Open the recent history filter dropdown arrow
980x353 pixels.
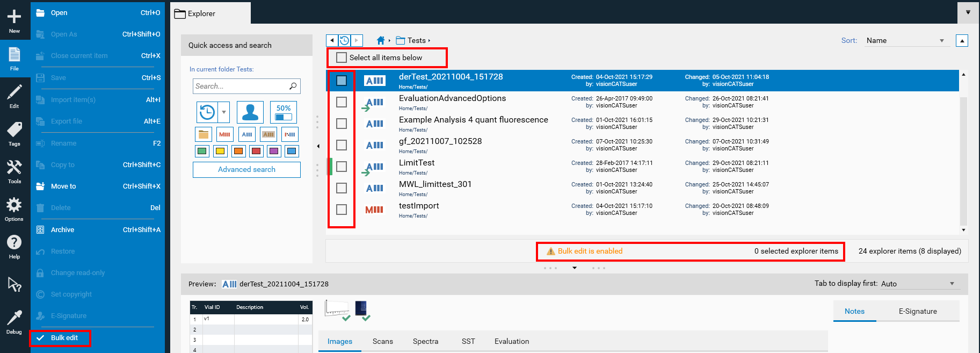point(224,112)
